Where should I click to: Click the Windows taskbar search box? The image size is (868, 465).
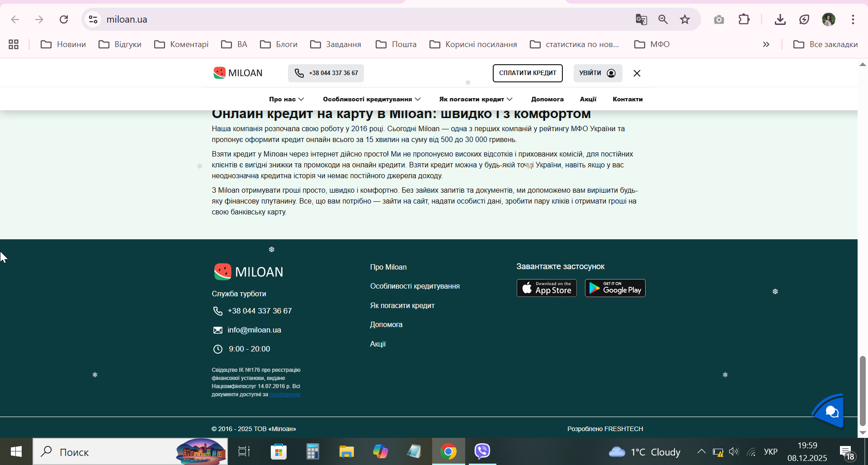click(x=130, y=451)
